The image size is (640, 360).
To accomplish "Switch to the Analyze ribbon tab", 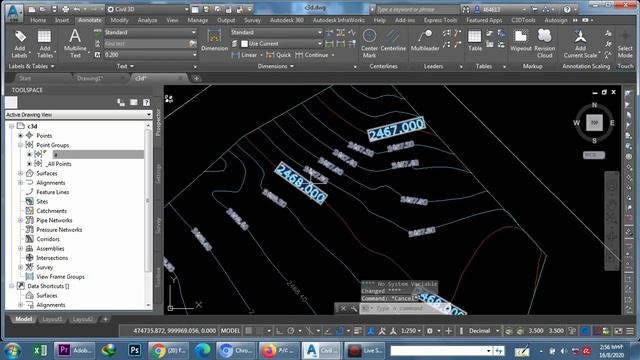I will (147, 20).
